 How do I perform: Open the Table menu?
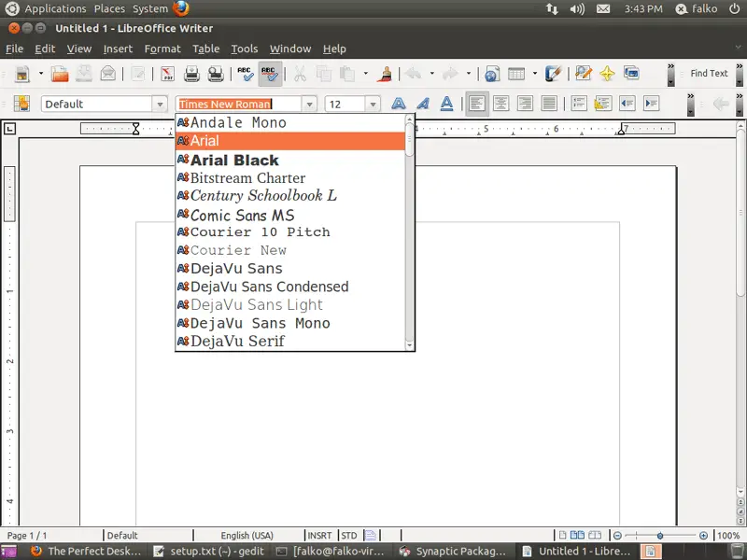click(x=205, y=49)
